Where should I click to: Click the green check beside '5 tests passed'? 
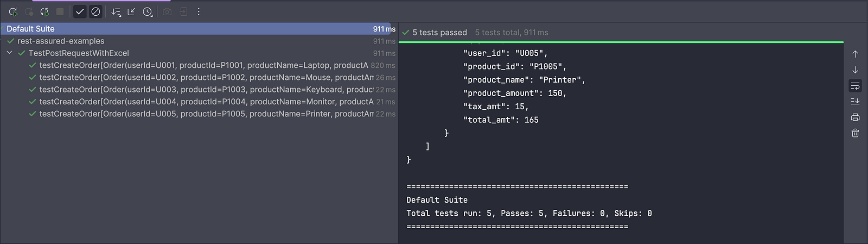[405, 33]
